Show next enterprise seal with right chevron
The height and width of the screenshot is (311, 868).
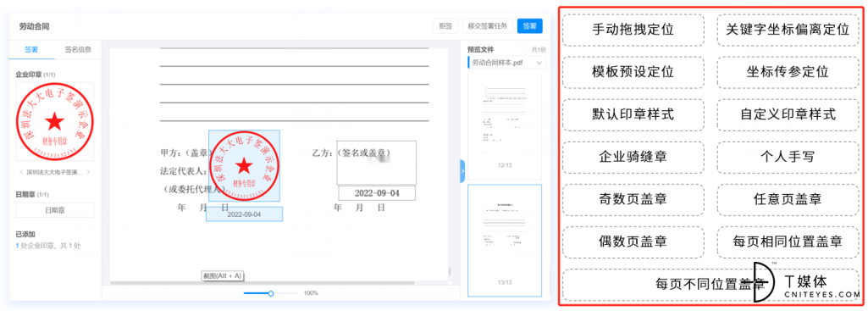point(88,172)
